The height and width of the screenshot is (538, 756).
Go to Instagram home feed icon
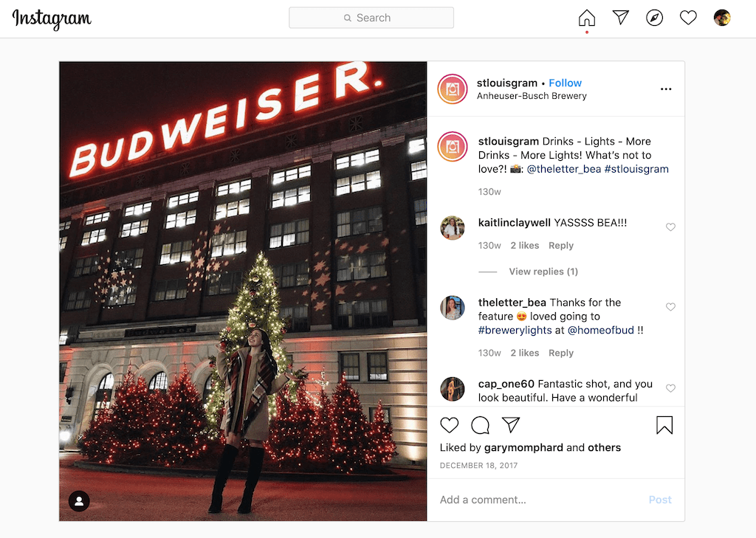tap(587, 18)
